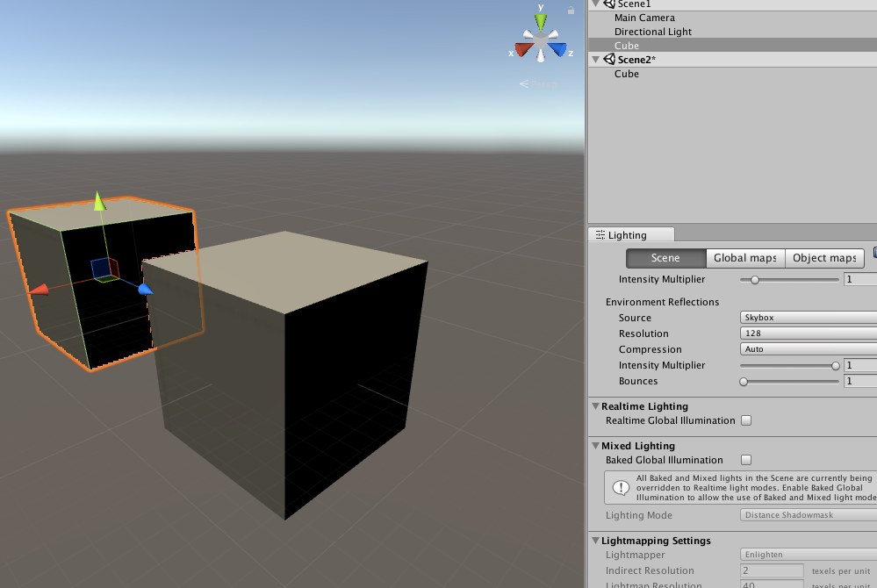Click the Unity icon beside Scene2

pyautogui.click(x=609, y=60)
